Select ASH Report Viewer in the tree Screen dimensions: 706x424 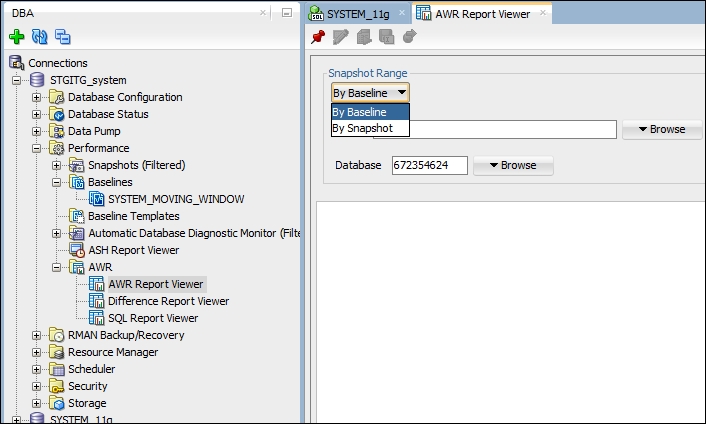tap(134, 250)
